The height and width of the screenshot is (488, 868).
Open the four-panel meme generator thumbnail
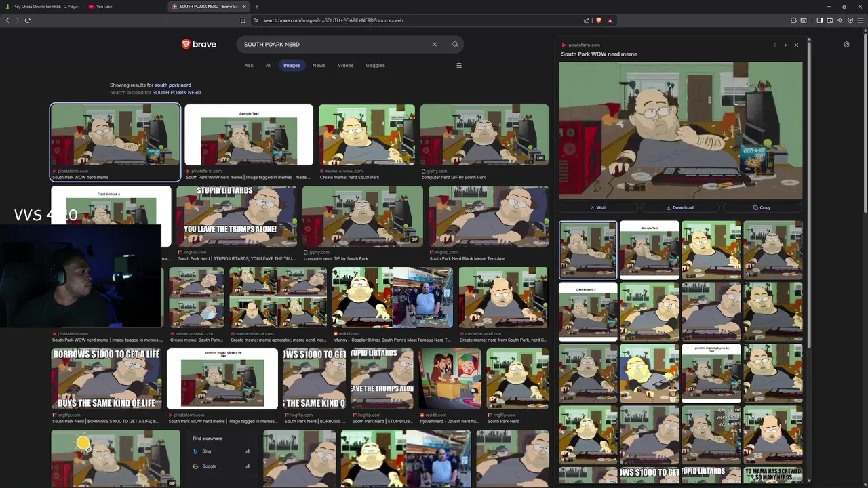coord(278,298)
